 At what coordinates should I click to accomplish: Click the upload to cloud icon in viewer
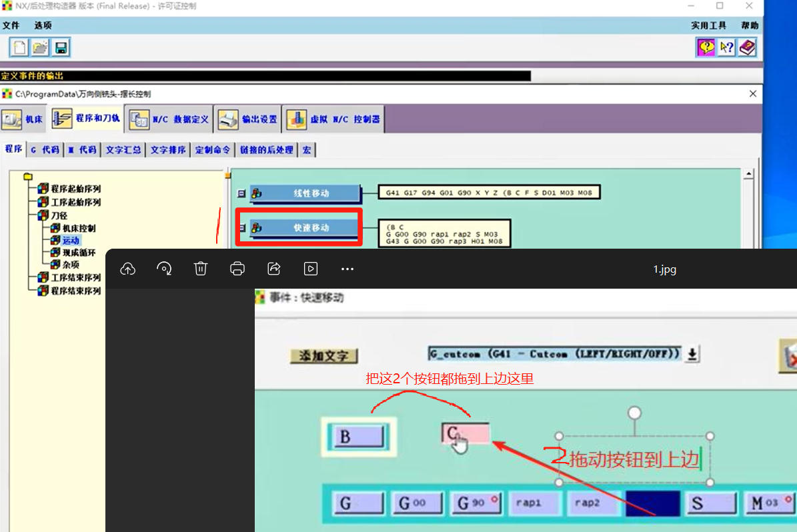pos(127,269)
